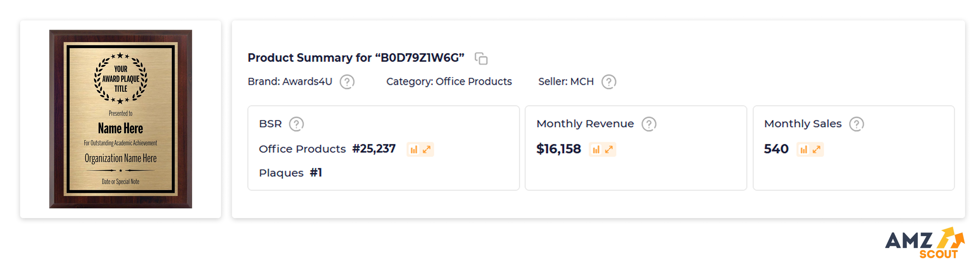Click Category: Office Products label
Viewport: 980px width, 266px height.
pyautogui.click(x=449, y=82)
